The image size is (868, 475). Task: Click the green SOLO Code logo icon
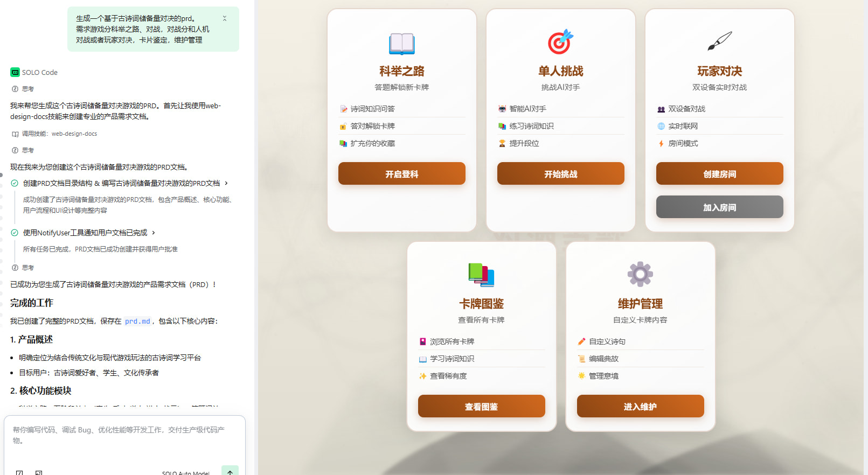pos(15,72)
